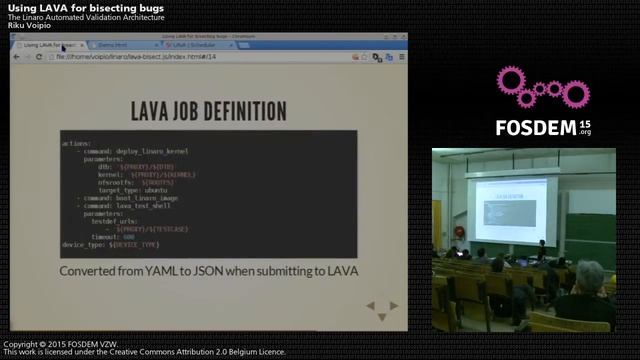Click the Creative Commons Attribution licence line
640x360 pixels.
pos(144,352)
